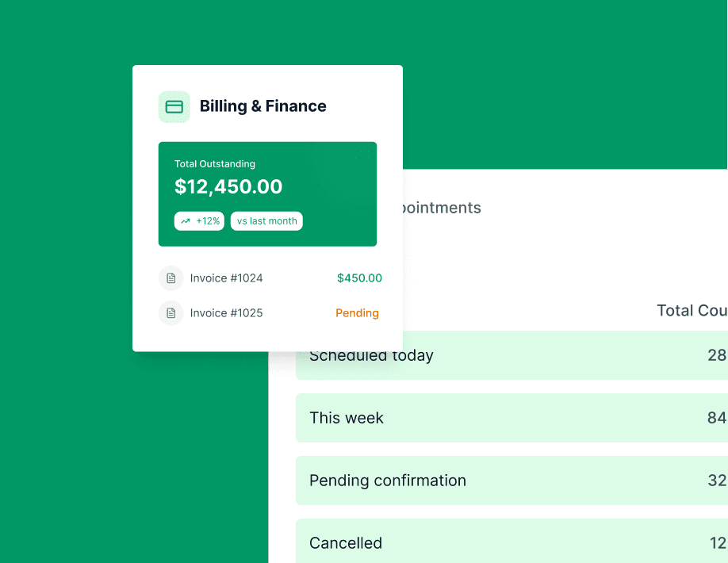Screen dimensions: 728x563
Task: Click the 'vs last month' comparison badge
Action: click(x=266, y=221)
